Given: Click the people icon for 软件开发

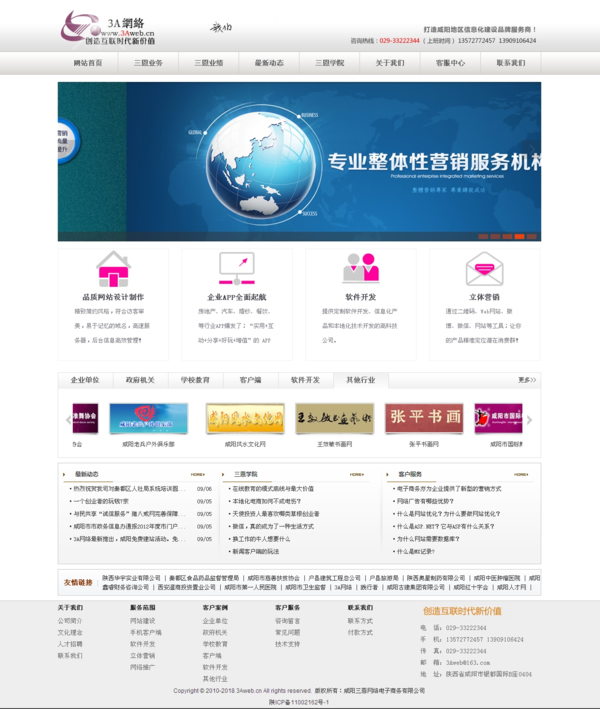Looking at the screenshot, I should (x=361, y=268).
